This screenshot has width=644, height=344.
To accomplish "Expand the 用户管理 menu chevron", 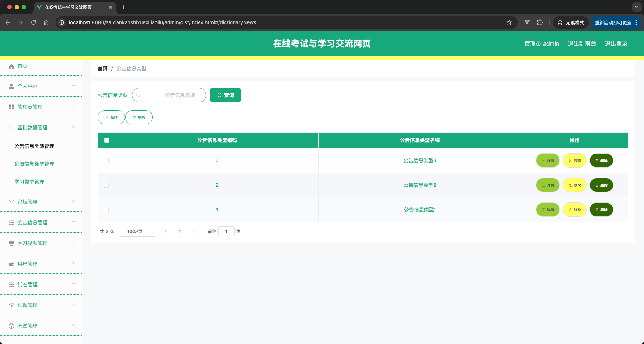I will pos(73,263).
